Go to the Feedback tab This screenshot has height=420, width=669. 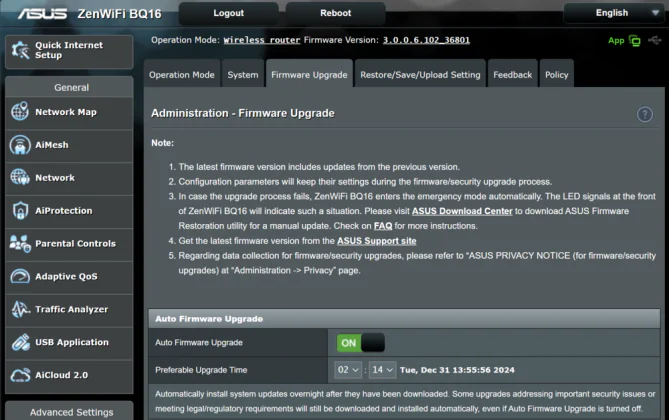(512, 74)
